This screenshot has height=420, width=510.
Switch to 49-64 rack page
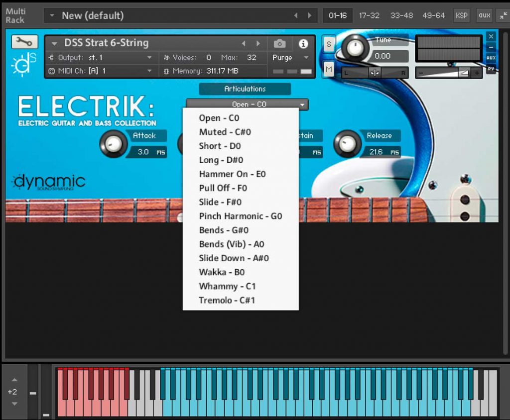(x=433, y=15)
